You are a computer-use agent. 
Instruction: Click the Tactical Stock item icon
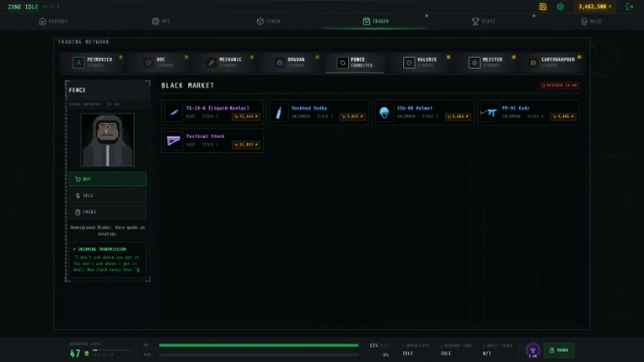[174, 141]
